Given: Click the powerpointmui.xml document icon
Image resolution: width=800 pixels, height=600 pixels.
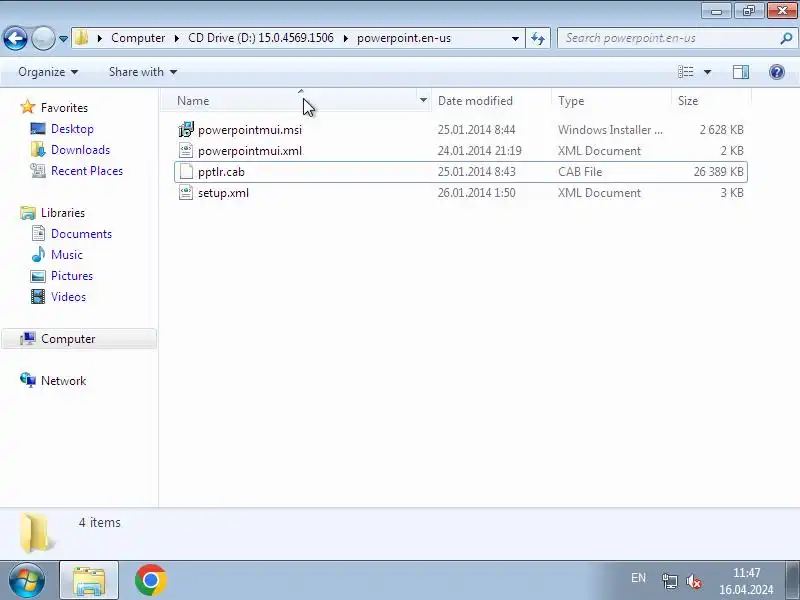Looking at the screenshot, I should tap(186, 151).
